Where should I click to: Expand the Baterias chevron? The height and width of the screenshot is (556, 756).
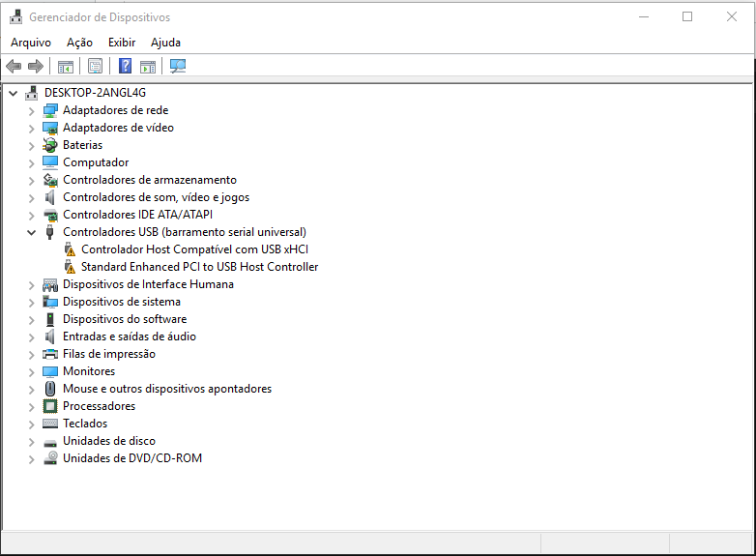31,146
